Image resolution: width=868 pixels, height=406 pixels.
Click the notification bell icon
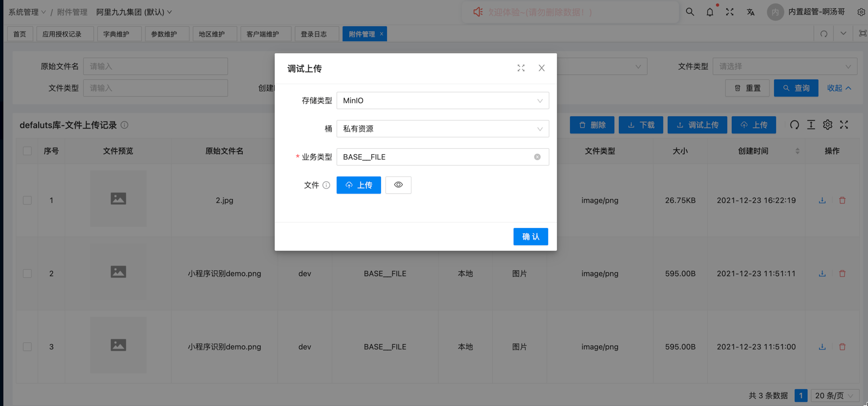(709, 12)
